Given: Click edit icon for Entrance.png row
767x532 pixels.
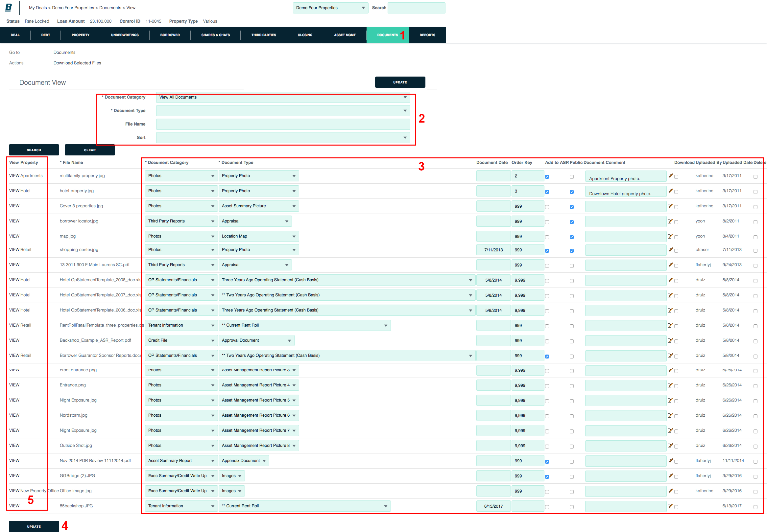Looking at the screenshot, I should 670,385.
